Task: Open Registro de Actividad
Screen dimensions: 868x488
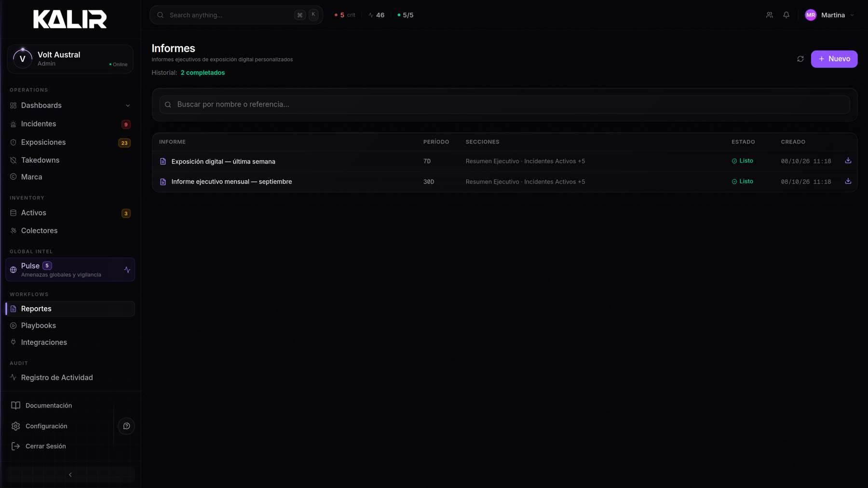Action: tap(70, 378)
